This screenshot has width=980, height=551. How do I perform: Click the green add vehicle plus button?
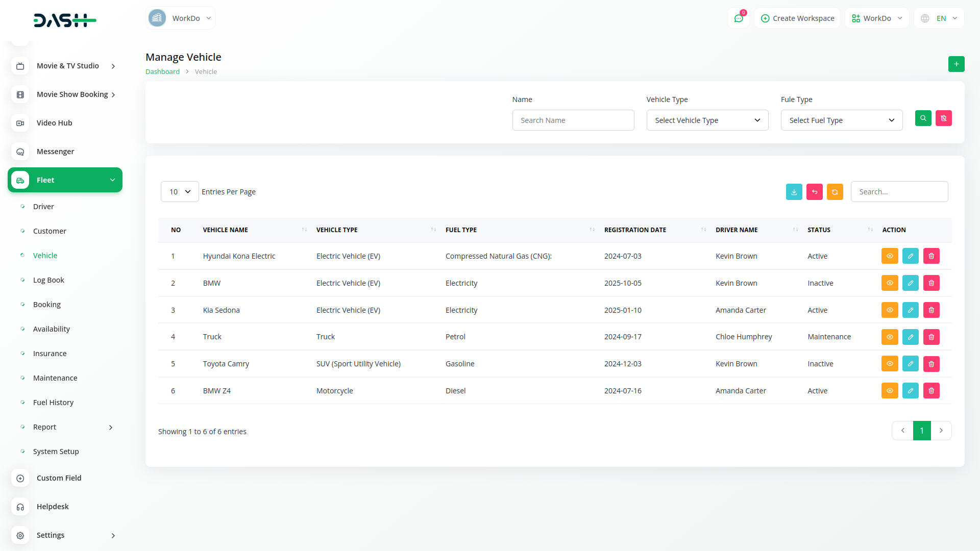pos(956,64)
